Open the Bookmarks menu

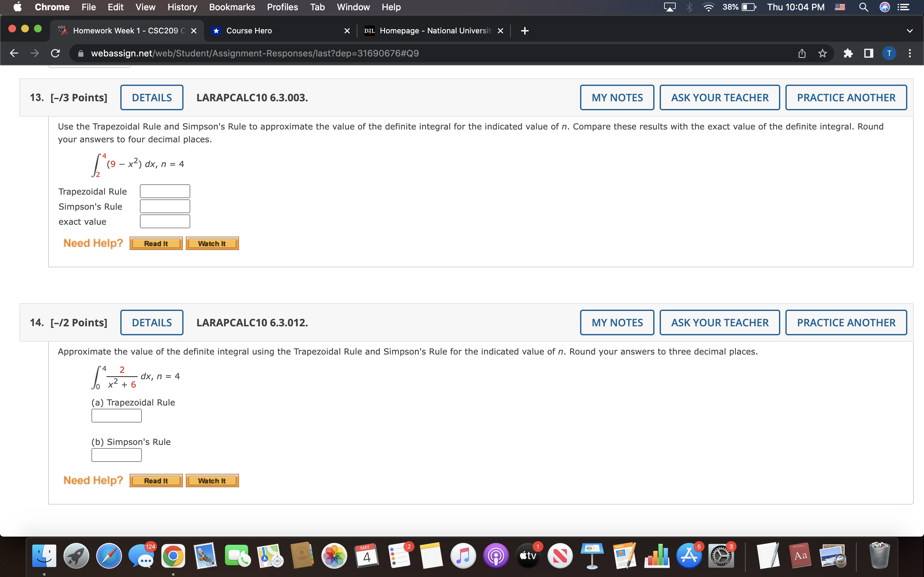click(232, 7)
